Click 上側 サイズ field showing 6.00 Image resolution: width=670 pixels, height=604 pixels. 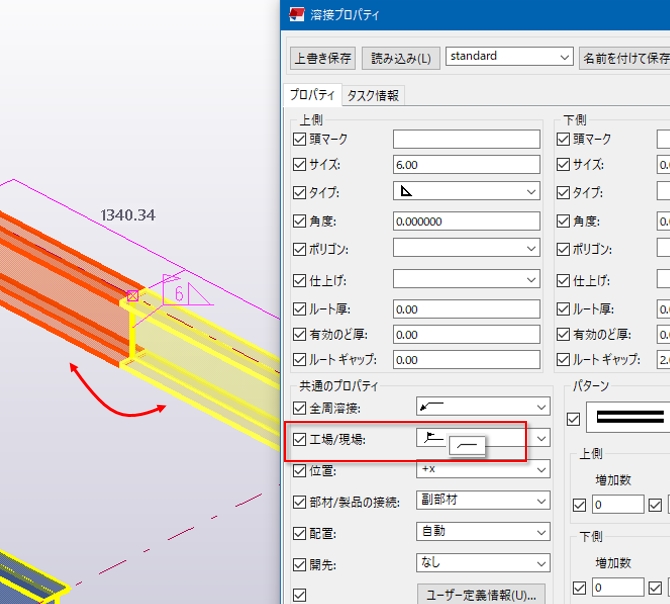[467, 164]
